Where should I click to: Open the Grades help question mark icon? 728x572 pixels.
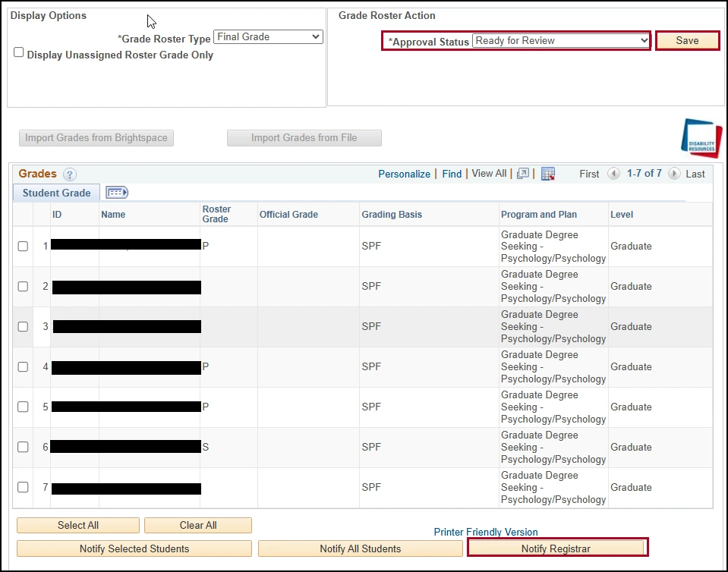[70, 174]
